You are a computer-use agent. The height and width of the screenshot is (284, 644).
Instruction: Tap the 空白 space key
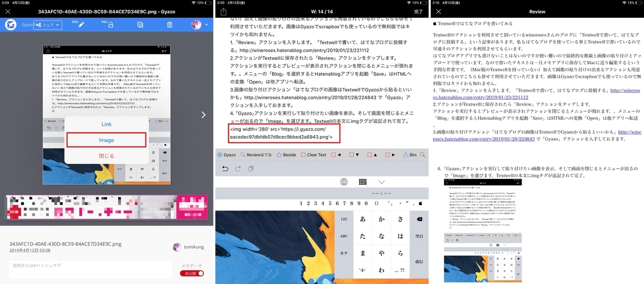point(419,236)
